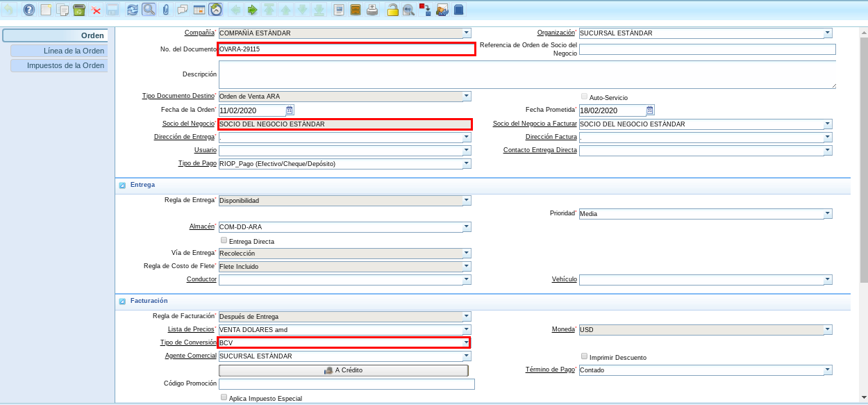Click the New Record toolbar icon
This screenshot has width=868, height=405.
46,10
